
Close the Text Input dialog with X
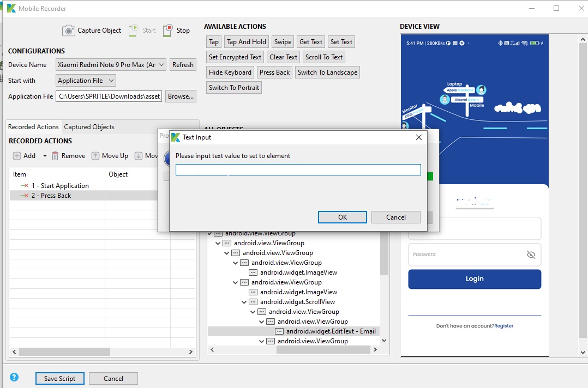coord(419,137)
